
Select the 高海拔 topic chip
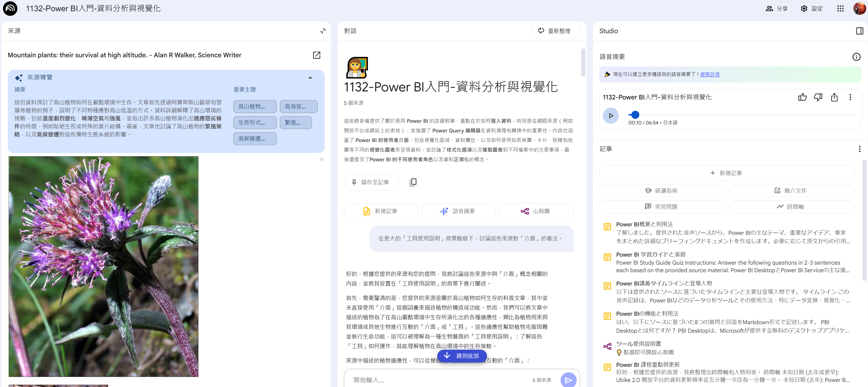coord(298,107)
